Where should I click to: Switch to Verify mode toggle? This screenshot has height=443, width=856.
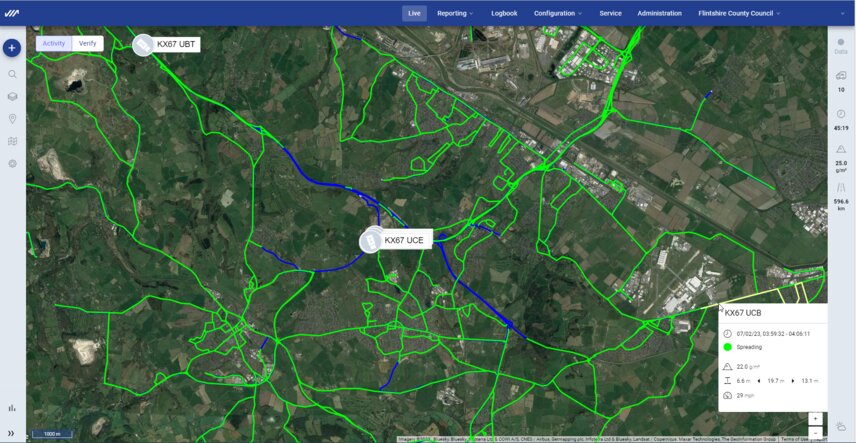[x=87, y=44]
